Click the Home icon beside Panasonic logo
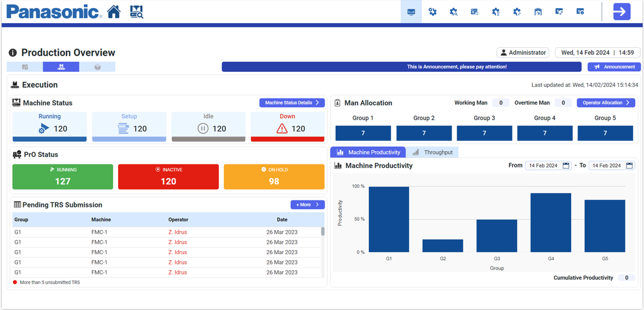 click(x=114, y=12)
